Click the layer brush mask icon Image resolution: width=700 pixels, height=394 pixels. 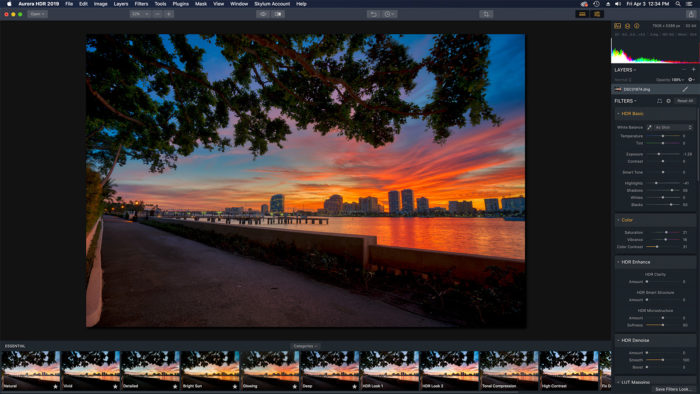[x=685, y=89]
